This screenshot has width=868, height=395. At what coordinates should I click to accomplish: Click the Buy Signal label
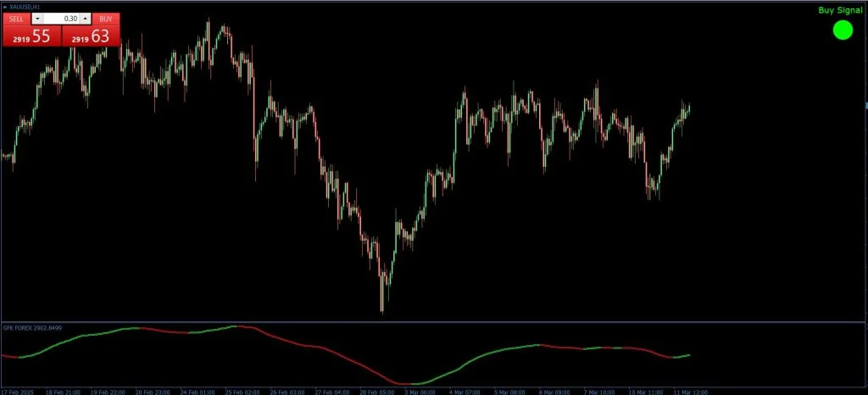tap(840, 10)
